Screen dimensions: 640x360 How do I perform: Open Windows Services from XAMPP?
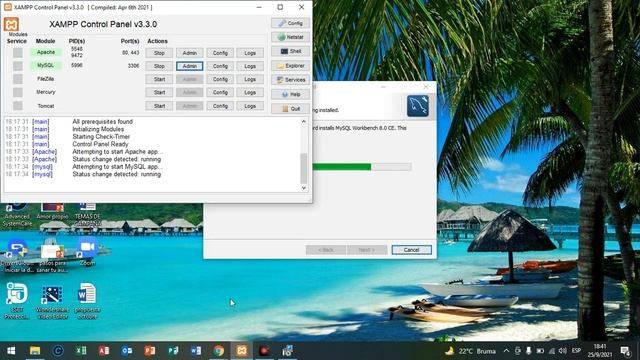[290, 80]
